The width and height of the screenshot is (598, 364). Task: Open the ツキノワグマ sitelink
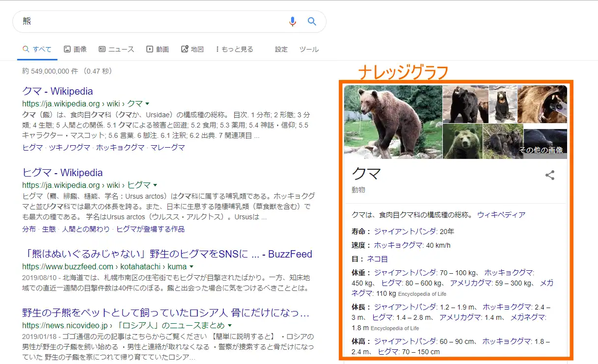pos(69,147)
